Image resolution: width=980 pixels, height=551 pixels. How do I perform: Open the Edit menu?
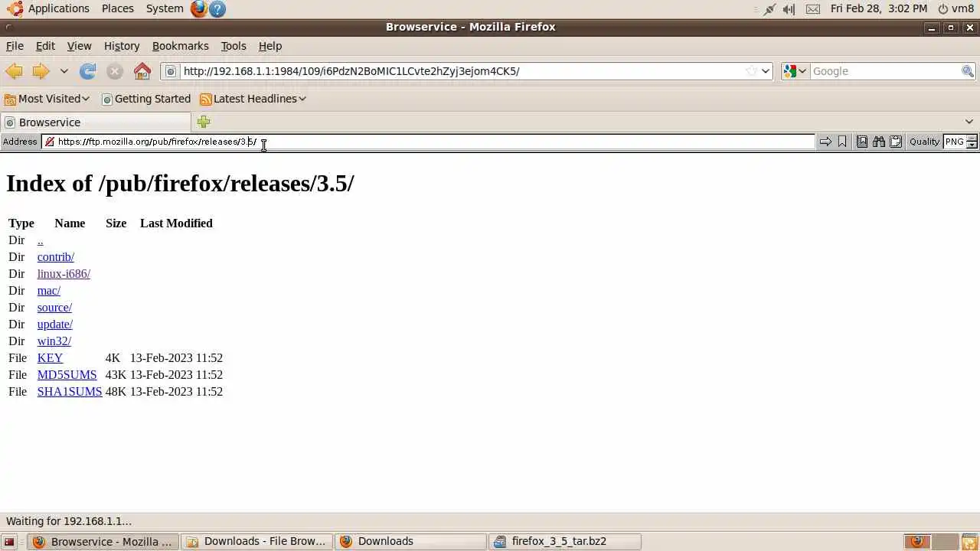pyautogui.click(x=45, y=46)
